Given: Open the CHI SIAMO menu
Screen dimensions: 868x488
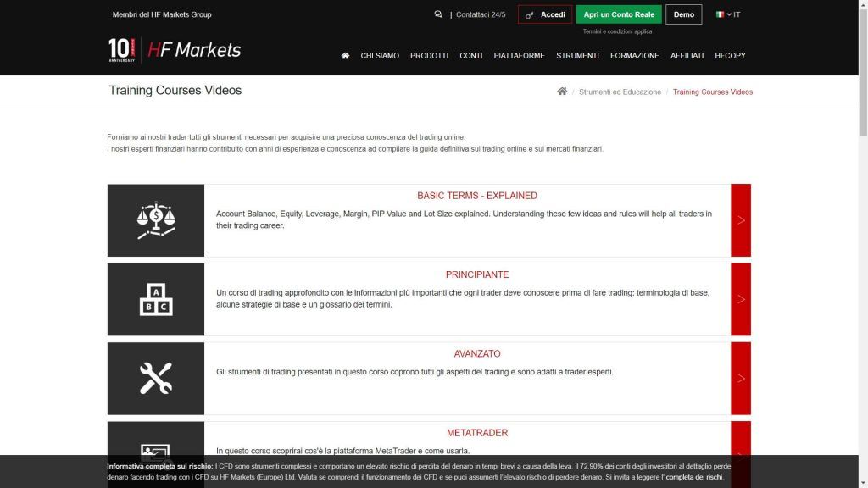Looking at the screenshot, I should click(380, 56).
